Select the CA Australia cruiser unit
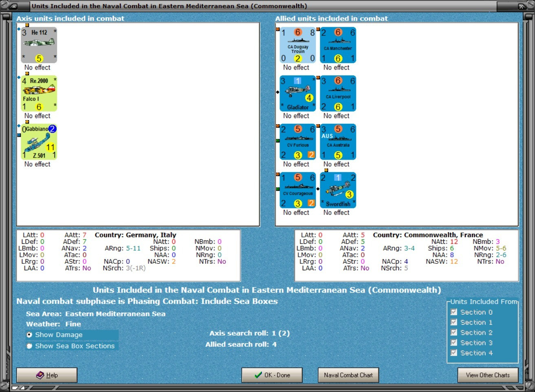 tap(338, 142)
